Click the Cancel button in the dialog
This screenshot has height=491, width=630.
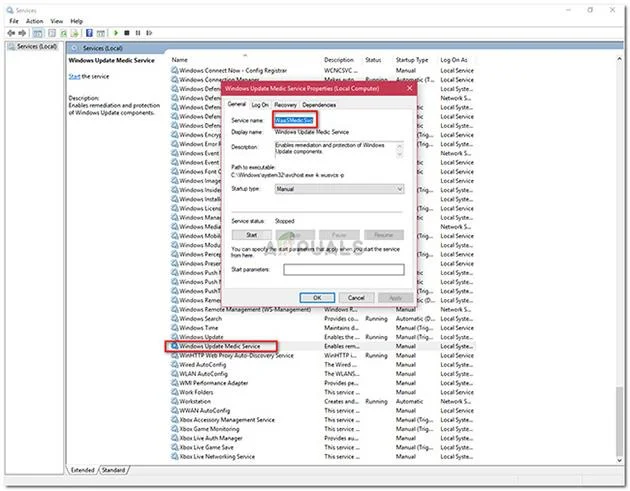pyautogui.click(x=356, y=298)
